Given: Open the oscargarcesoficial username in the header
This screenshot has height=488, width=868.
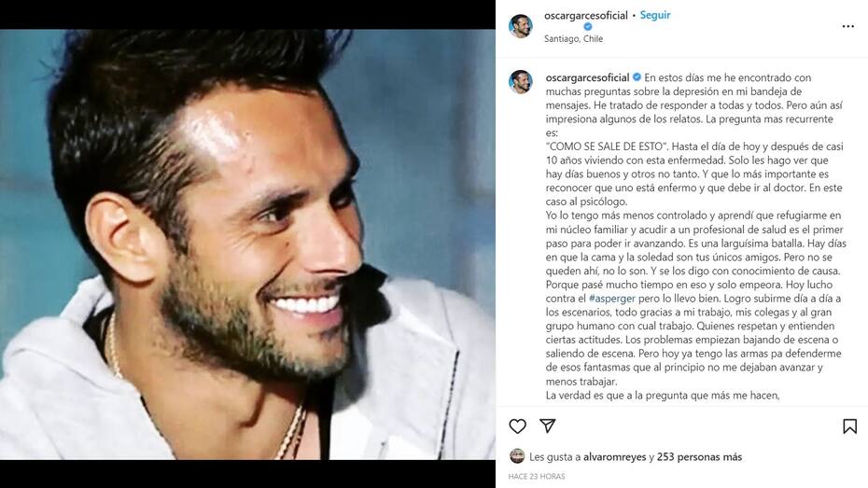Looking at the screenshot, I should coord(586,16).
